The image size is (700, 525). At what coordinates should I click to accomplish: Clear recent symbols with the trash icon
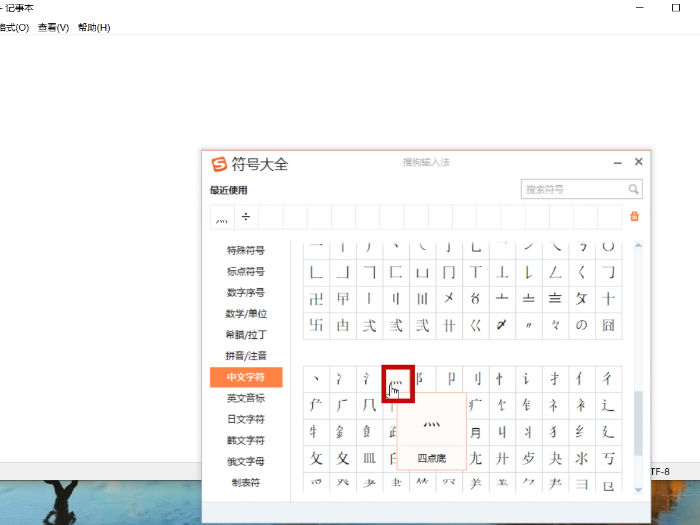[x=634, y=217]
